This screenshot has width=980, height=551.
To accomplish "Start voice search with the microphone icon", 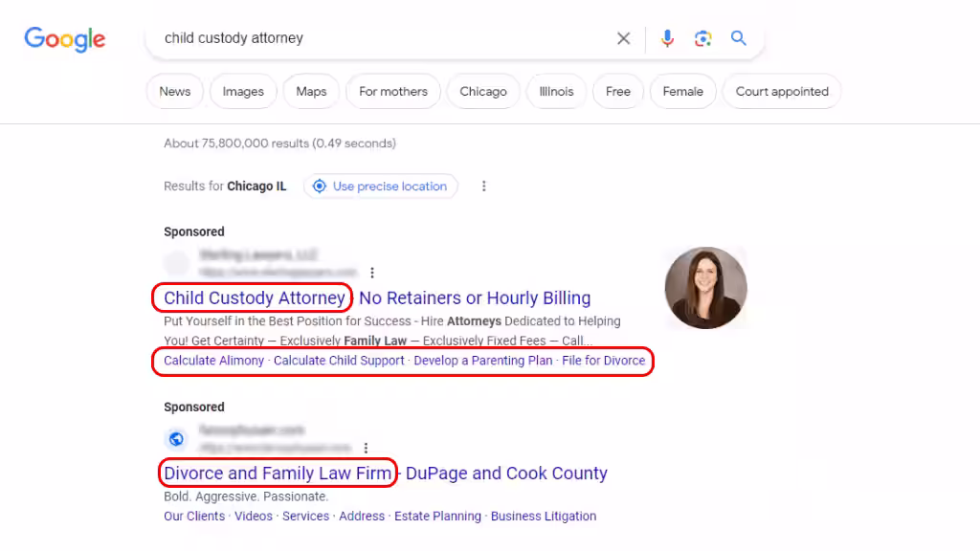I will coord(667,38).
